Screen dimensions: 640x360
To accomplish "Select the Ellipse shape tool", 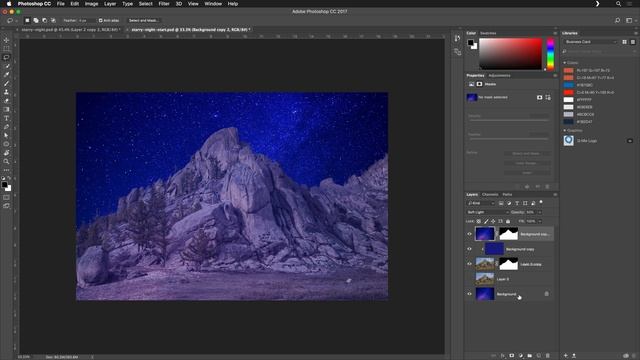I will [6, 144].
